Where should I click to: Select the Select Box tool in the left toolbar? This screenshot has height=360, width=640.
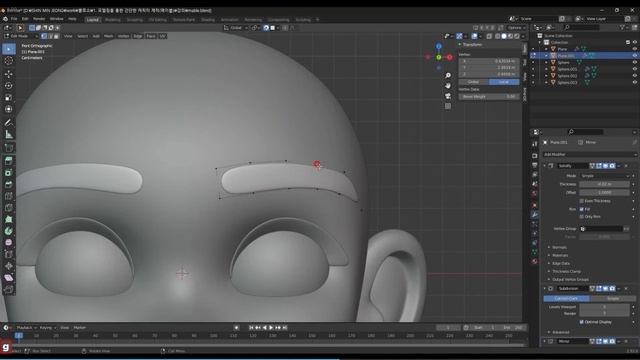point(9,49)
